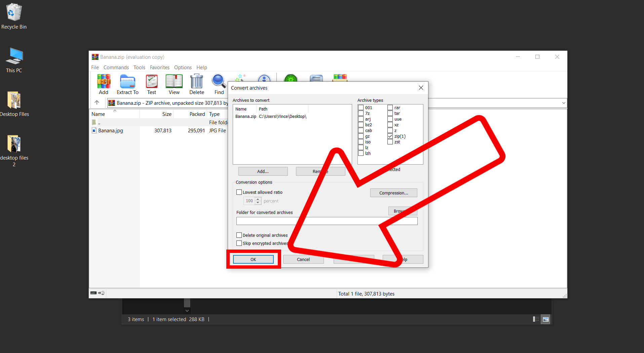644x353 pixels.
Task: Select the Extract To toolbar icon
Action: [x=127, y=82]
